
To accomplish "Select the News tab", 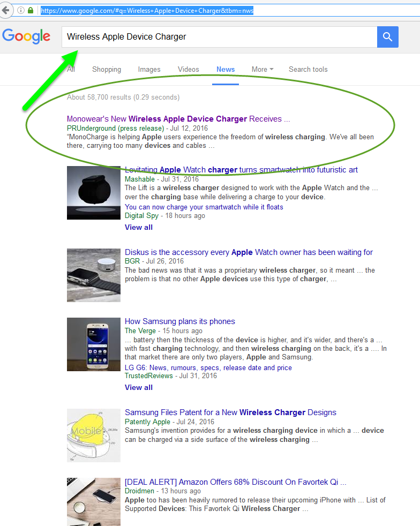I will click(226, 70).
